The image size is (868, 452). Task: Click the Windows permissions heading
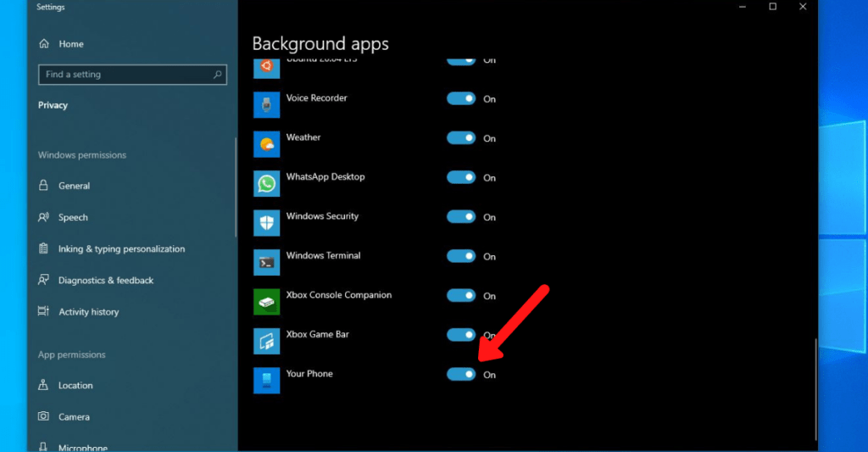(x=82, y=155)
